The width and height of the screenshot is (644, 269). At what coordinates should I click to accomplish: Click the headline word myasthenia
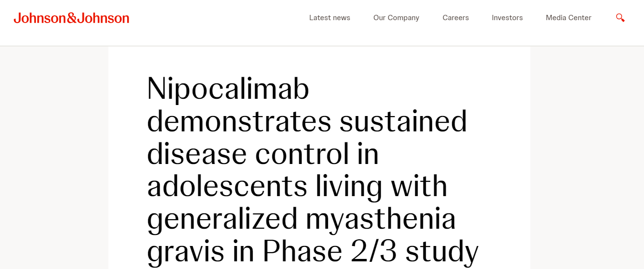[381, 219]
